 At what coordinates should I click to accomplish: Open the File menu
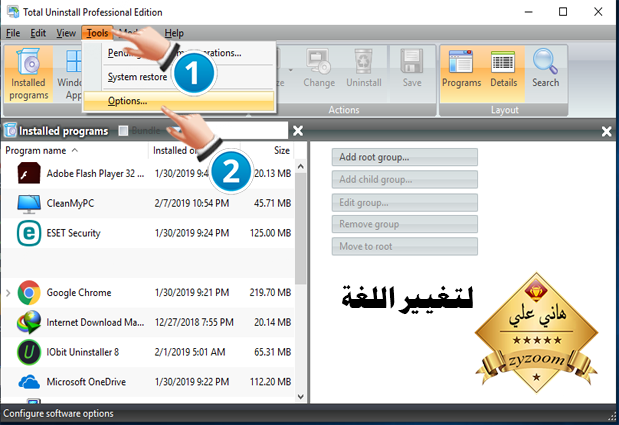point(13,33)
